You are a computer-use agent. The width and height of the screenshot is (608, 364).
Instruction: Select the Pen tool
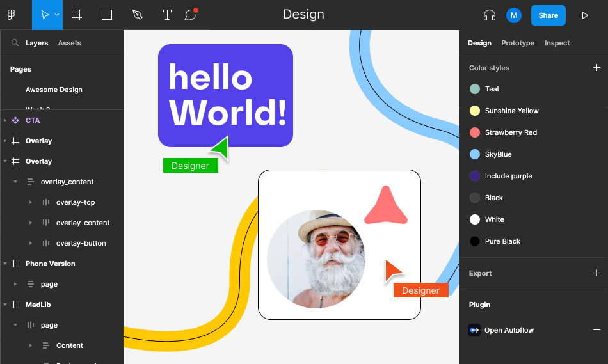pyautogui.click(x=137, y=15)
